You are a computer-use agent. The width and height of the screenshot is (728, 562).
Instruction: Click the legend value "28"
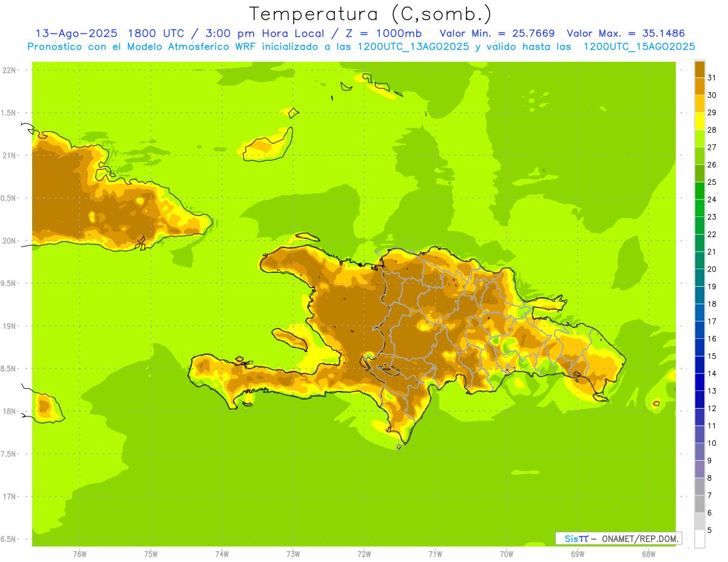(x=712, y=130)
